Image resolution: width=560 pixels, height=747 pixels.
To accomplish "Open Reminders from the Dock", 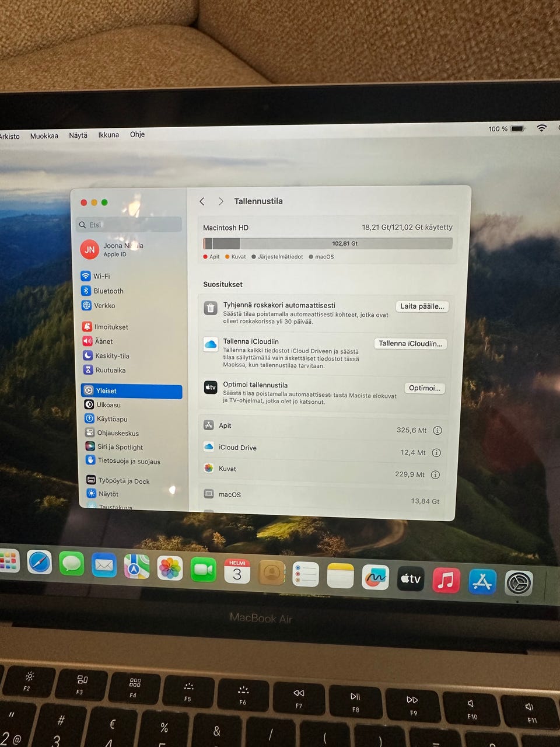I will [x=306, y=575].
